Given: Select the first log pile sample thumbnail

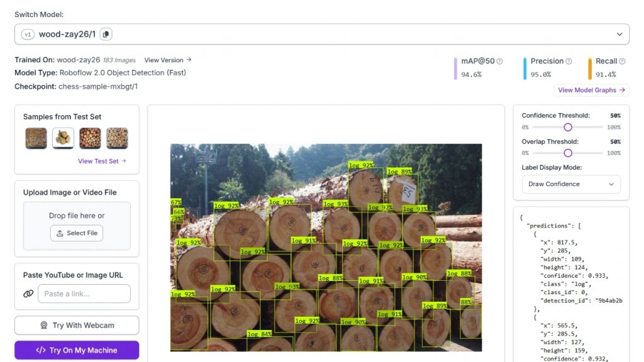Looking at the screenshot, I should click(36, 138).
